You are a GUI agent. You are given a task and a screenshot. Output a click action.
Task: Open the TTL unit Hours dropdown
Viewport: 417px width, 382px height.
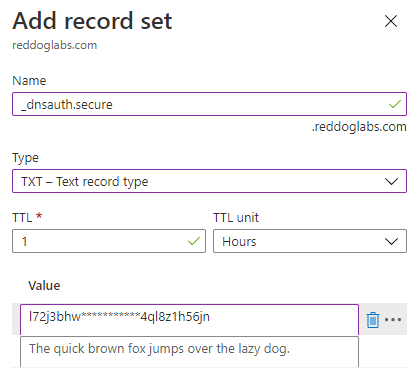coord(310,241)
